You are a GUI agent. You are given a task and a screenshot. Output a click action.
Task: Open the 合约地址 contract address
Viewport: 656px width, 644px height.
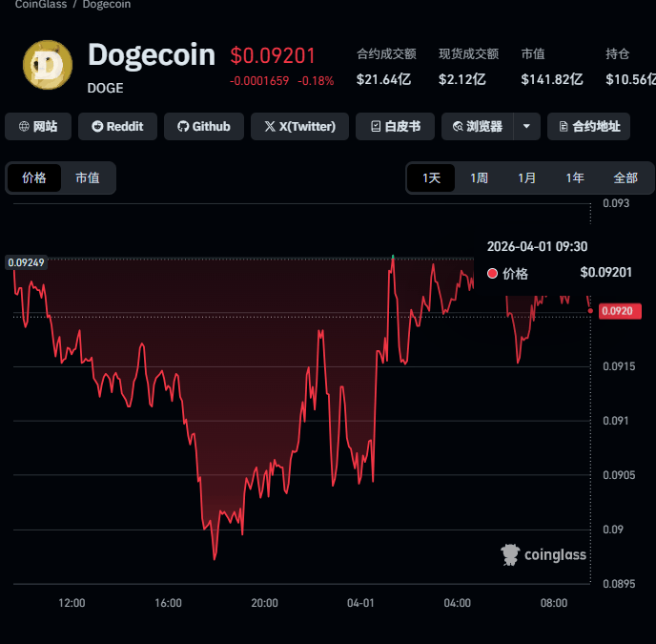pos(588,126)
